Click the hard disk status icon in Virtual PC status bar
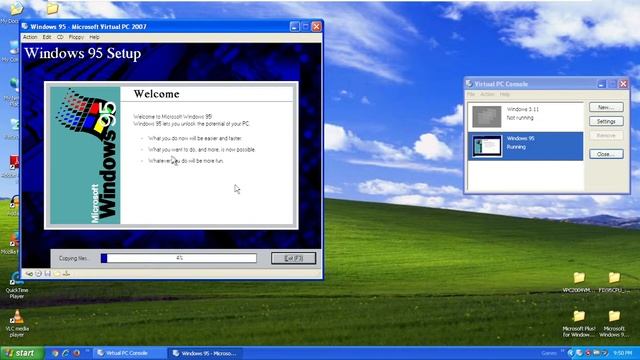The width and height of the screenshot is (640, 360). point(29,273)
